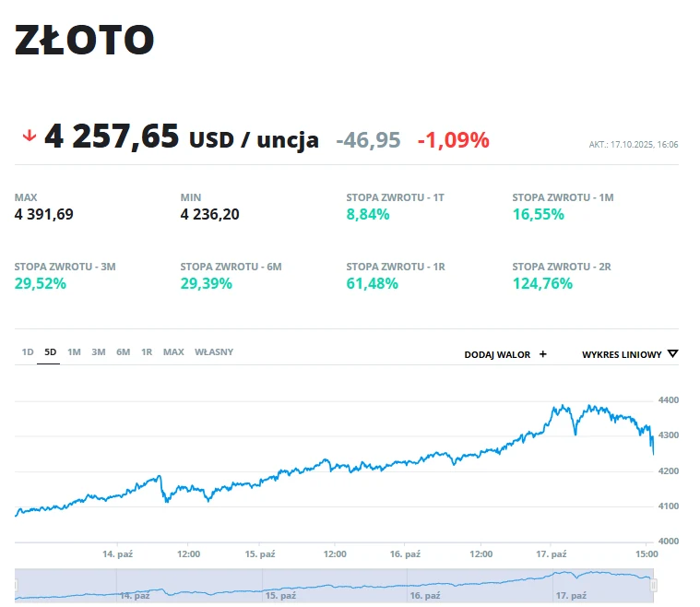Click the DODAJ WALOR button
Image resolution: width=700 pixels, height=607 pixels.
coord(498,353)
